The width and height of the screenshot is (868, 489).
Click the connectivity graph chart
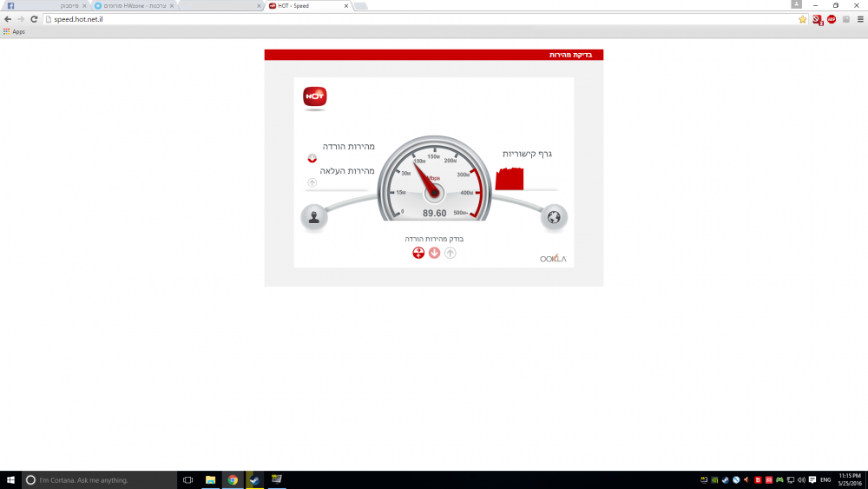[510, 180]
